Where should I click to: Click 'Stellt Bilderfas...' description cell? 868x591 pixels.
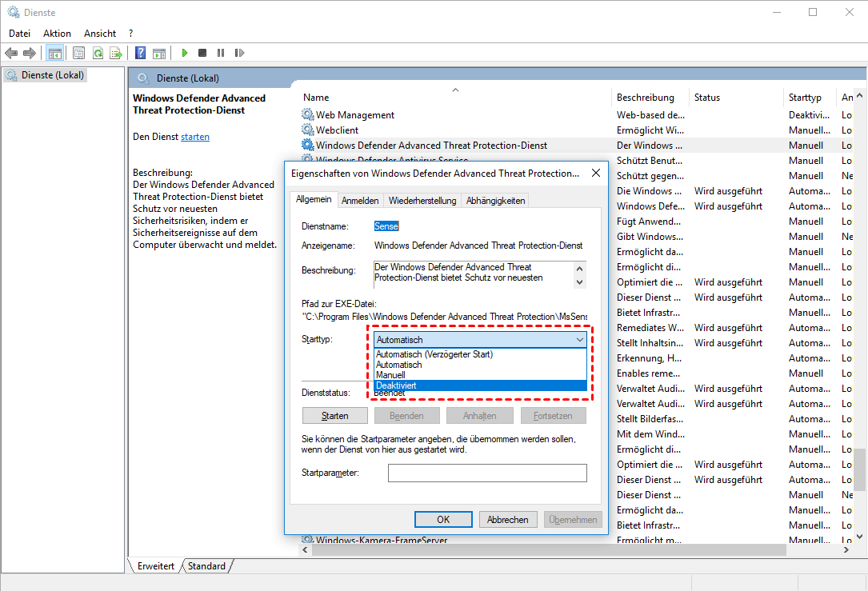[650, 419]
